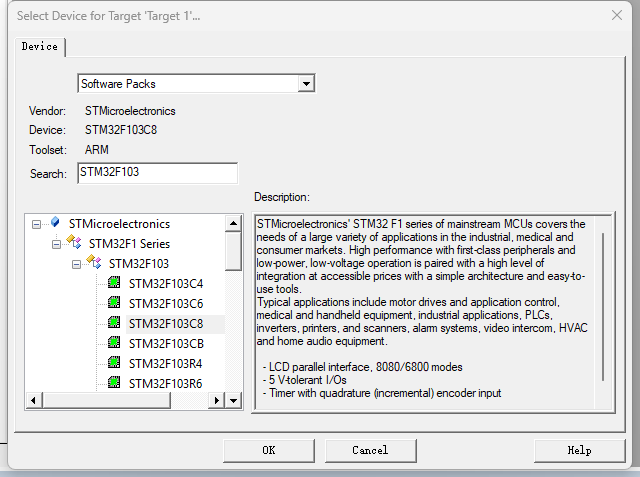
Task: Collapse the STM32F103 node
Action: (76, 264)
